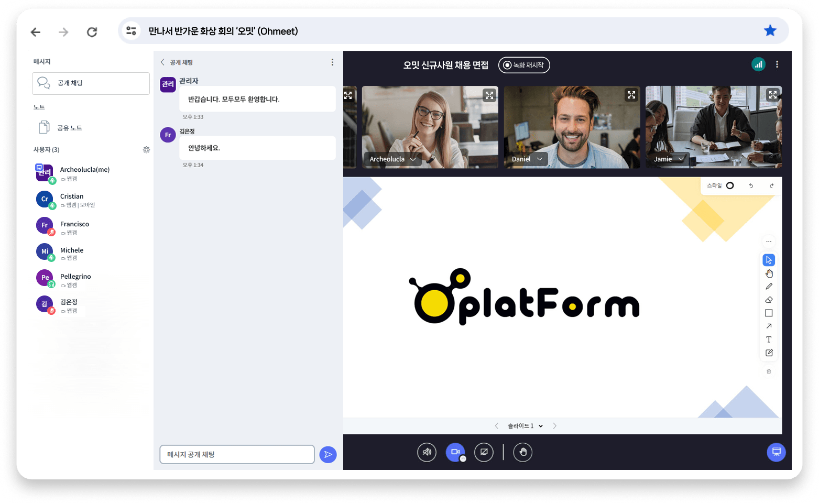Click the browser back arrow
Viewport: 819px width, 504px height.
[x=36, y=32]
